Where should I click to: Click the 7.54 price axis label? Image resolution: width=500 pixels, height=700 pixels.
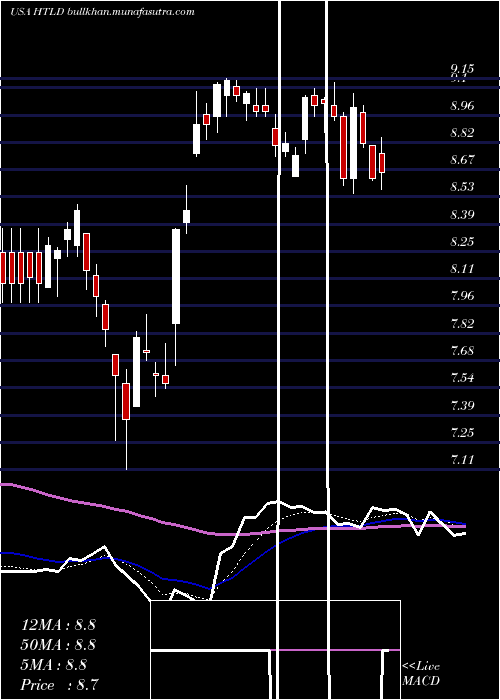(462, 378)
